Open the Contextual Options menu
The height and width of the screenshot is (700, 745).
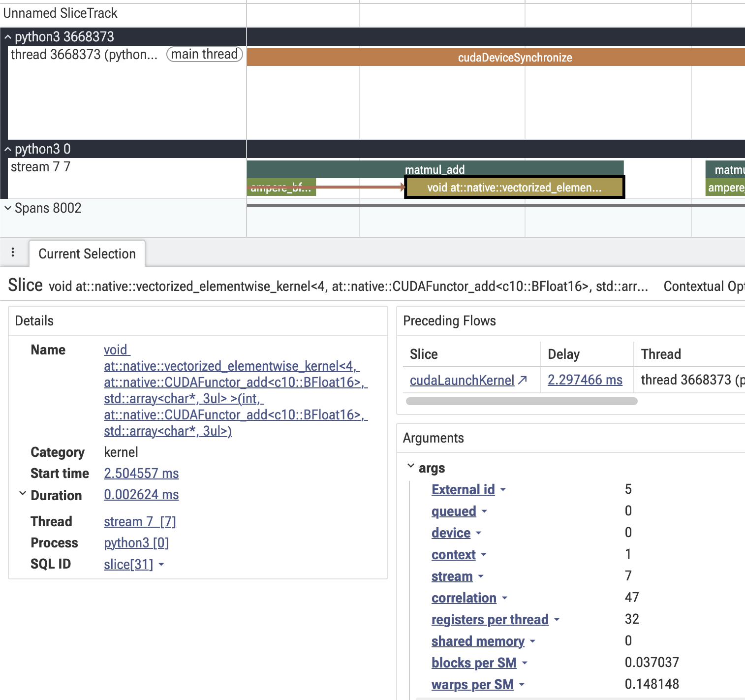tap(704, 286)
